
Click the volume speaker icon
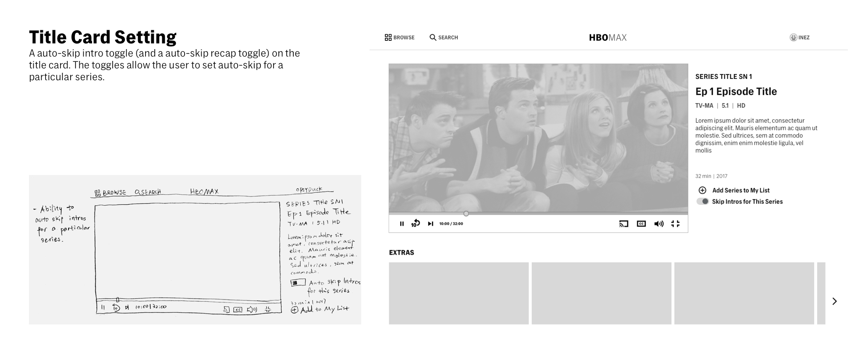point(659,224)
